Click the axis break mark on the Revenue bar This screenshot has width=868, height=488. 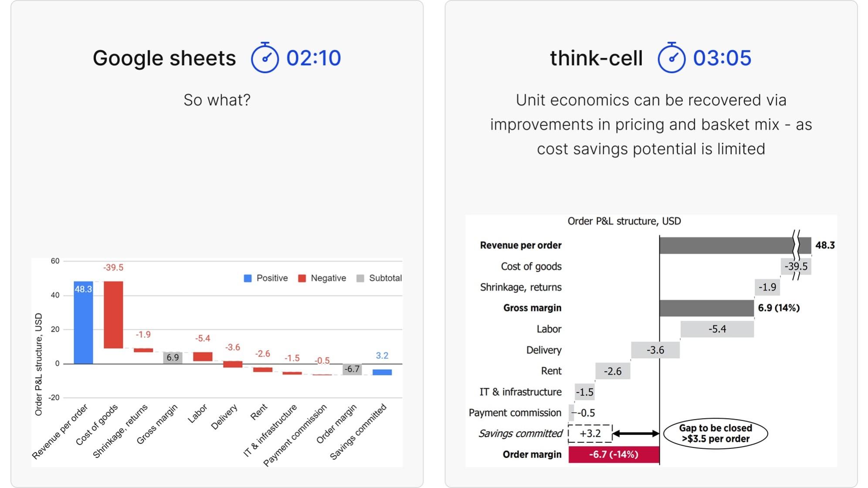pos(796,245)
